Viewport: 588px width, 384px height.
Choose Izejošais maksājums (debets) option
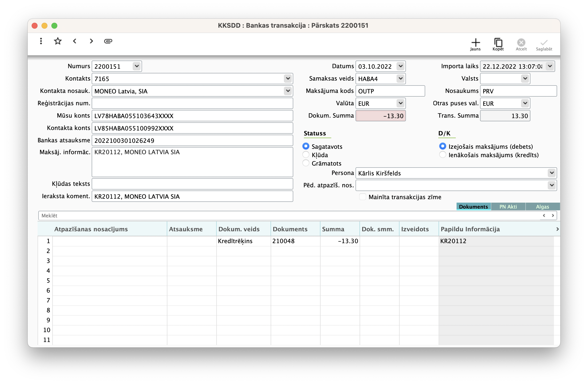(x=443, y=146)
